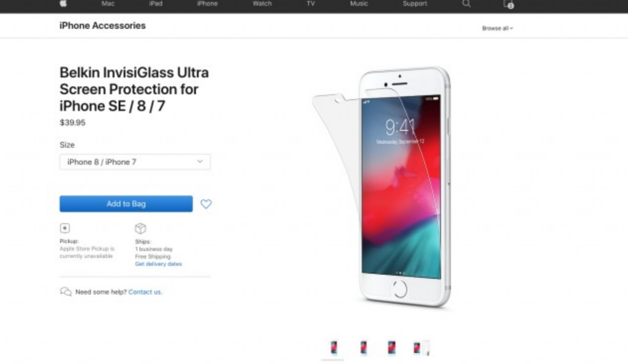This screenshot has width=628, height=364.
Task: Select the first product thumbnail
Action: pos(334,348)
